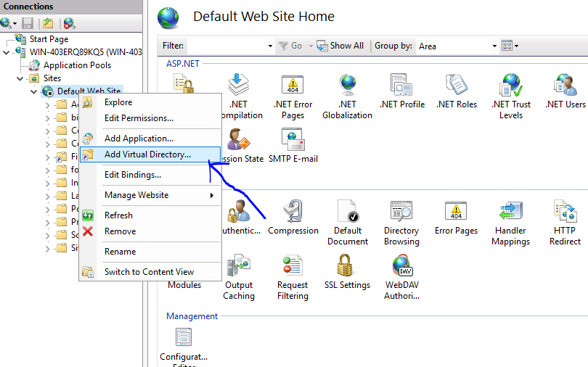The width and height of the screenshot is (588, 367).
Task: Open the SMTP E-mail feature
Action: 293,146
